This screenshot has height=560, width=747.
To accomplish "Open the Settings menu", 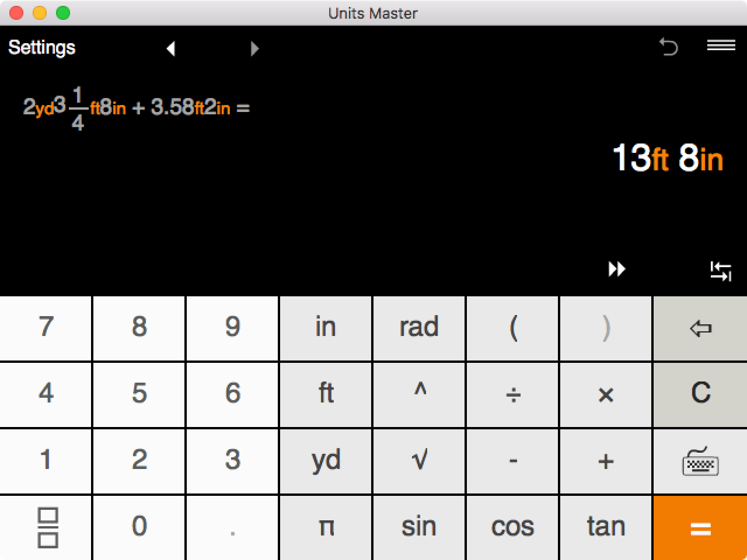I will (x=42, y=47).
